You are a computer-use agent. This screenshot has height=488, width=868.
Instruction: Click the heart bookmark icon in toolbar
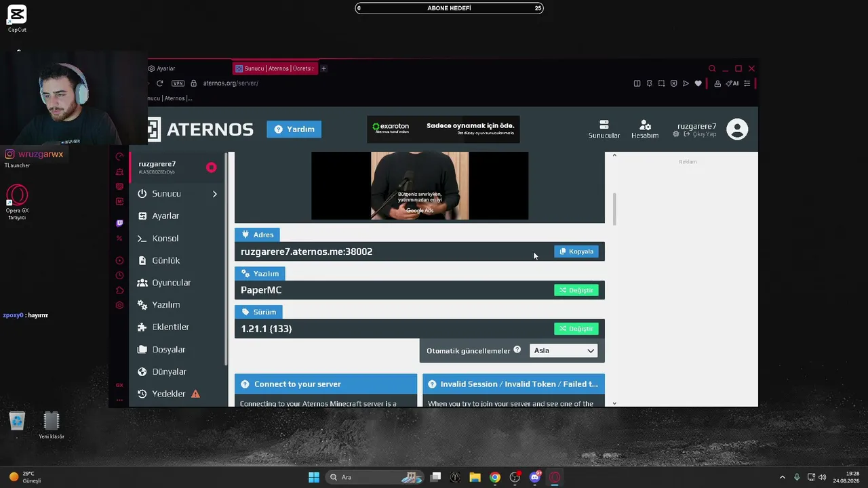(698, 83)
